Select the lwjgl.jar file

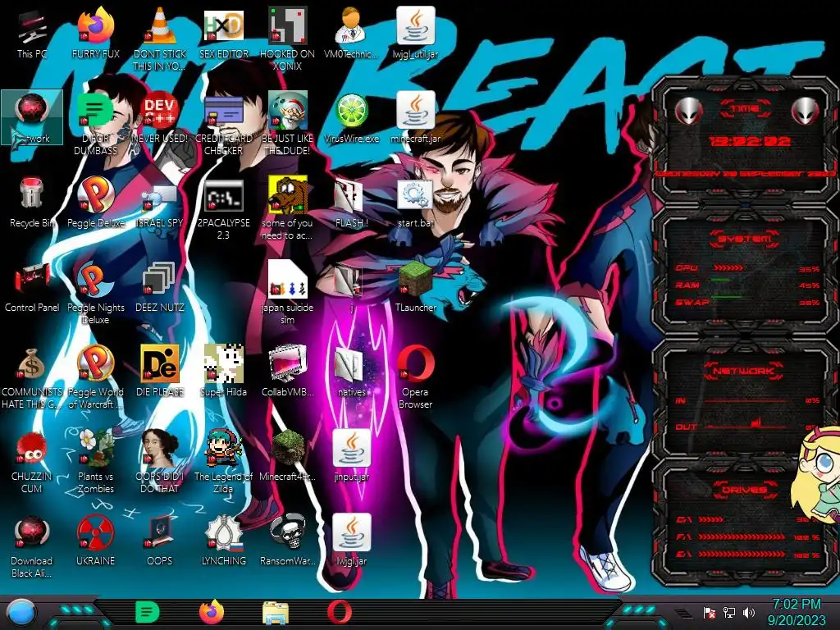(x=351, y=540)
